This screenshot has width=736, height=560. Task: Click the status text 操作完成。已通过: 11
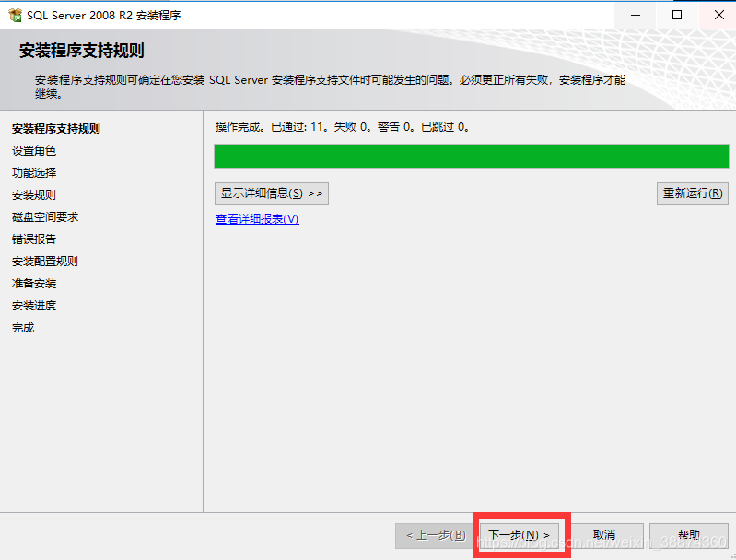(x=271, y=127)
